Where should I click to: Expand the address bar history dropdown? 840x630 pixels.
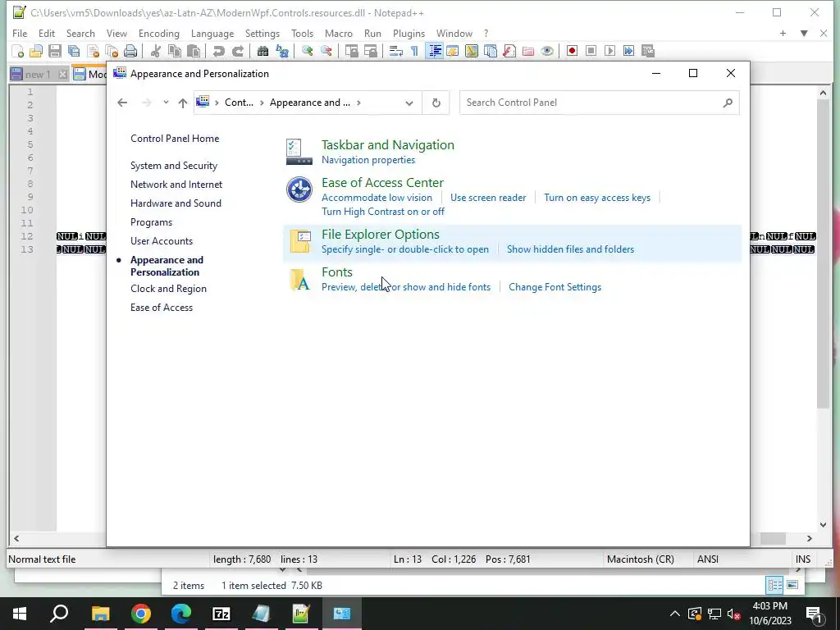tap(409, 103)
